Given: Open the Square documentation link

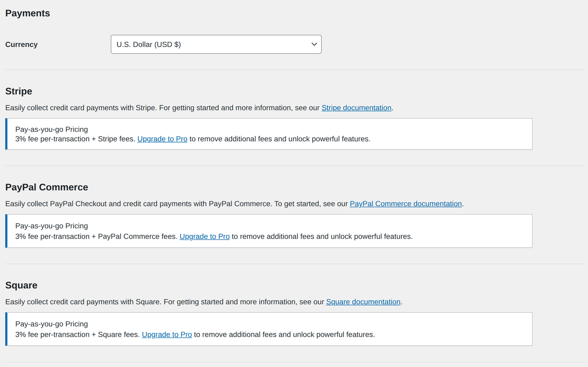Looking at the screenshot, I should tap(363, 302).
